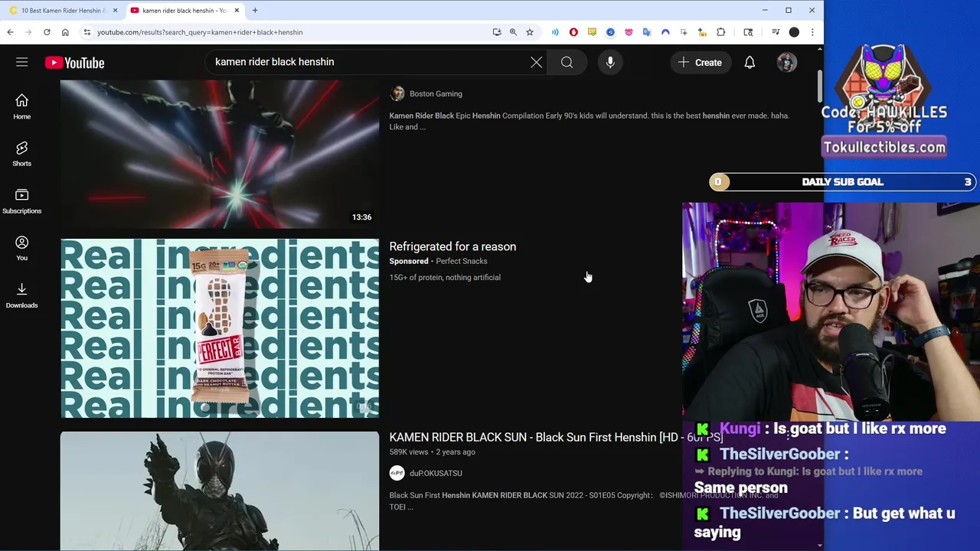980x551 pixels.
Task: Close the 10 Best Kamen Rider tab
Action: click(x=115, y=11)
